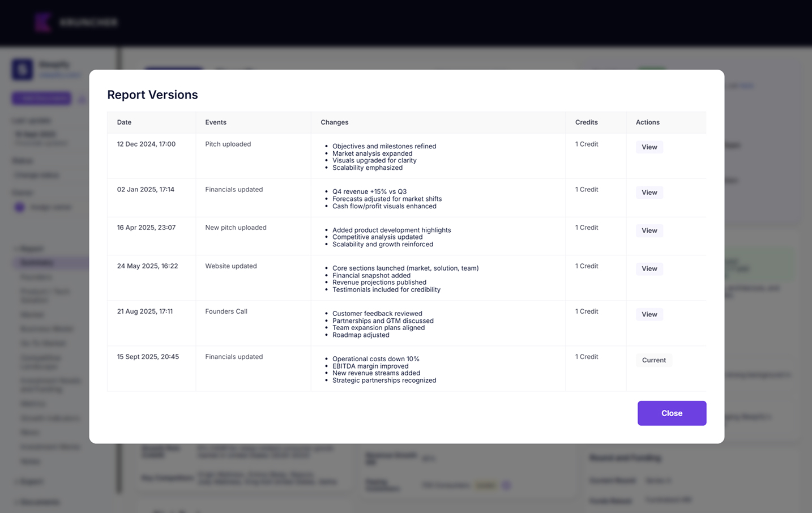View the 12 Dec 2024 pitch upload version
The height and width of the screenshot is (513, 812).
[x=648, y=147]
